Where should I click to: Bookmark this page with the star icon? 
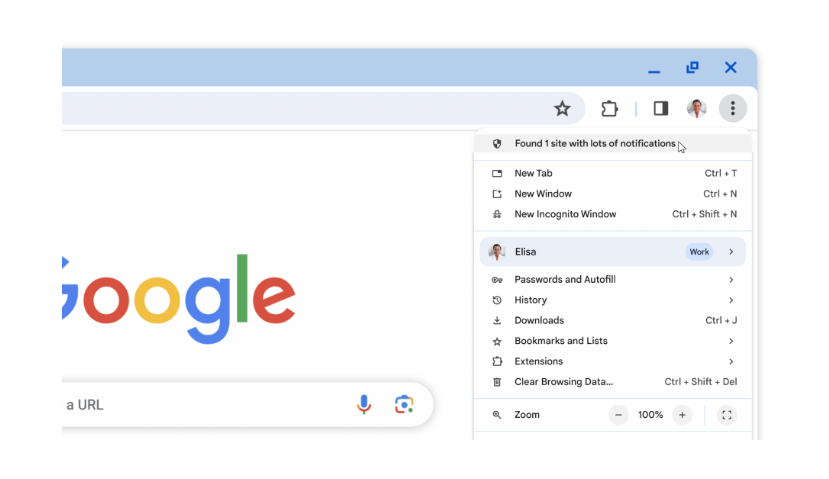(x=562, y=108)
